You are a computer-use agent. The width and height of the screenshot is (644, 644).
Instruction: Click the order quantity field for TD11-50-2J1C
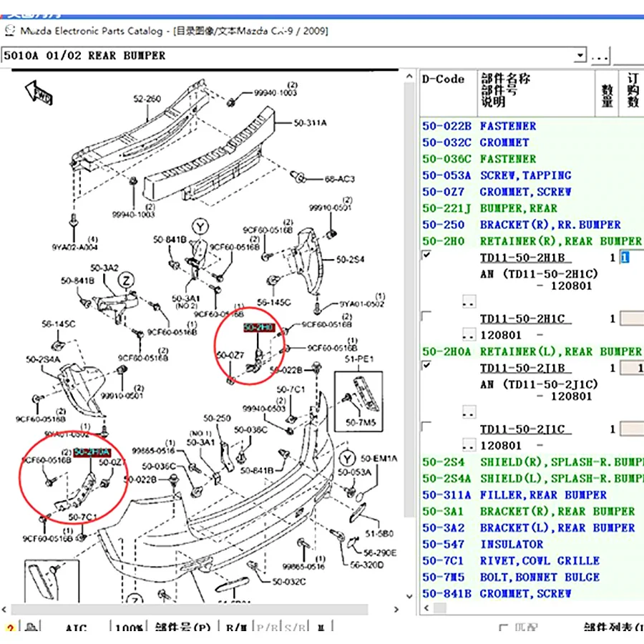632,429
